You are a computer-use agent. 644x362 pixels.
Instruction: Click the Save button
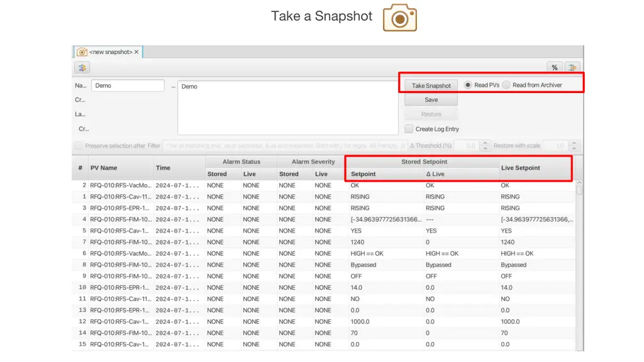coord(431,100)
